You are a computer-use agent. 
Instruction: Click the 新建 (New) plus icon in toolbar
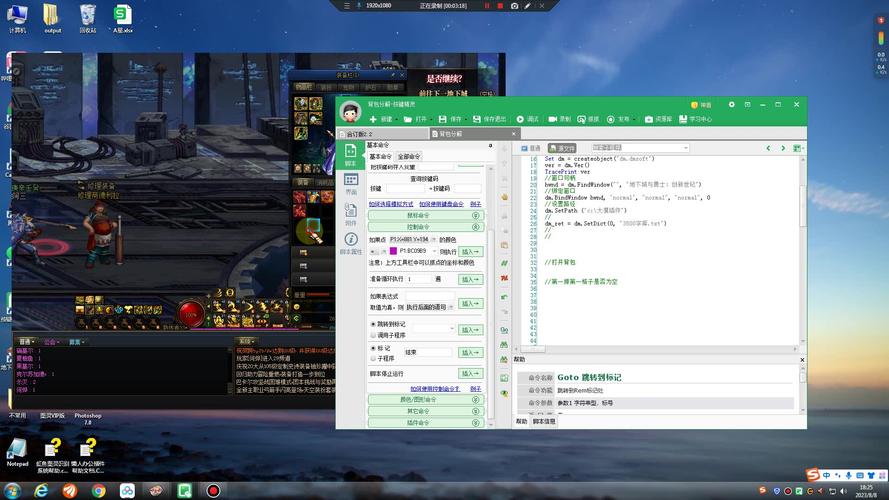[x=373, y=119]
